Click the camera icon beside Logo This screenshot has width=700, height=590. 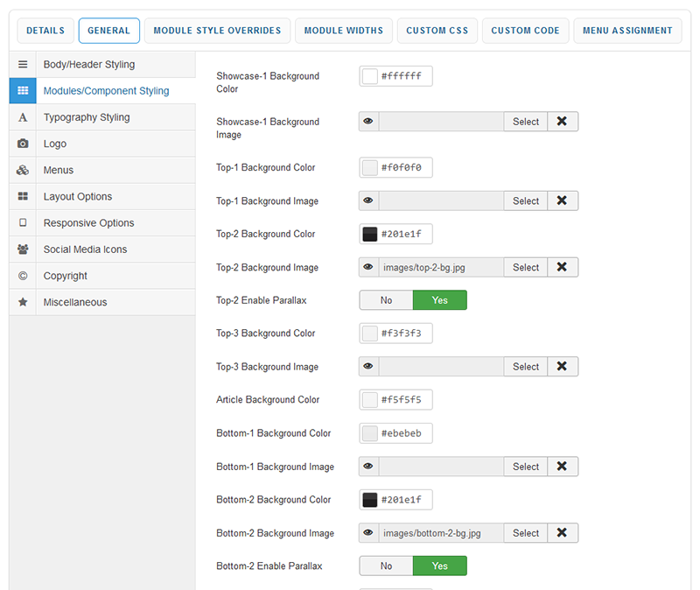click(23, 144)
